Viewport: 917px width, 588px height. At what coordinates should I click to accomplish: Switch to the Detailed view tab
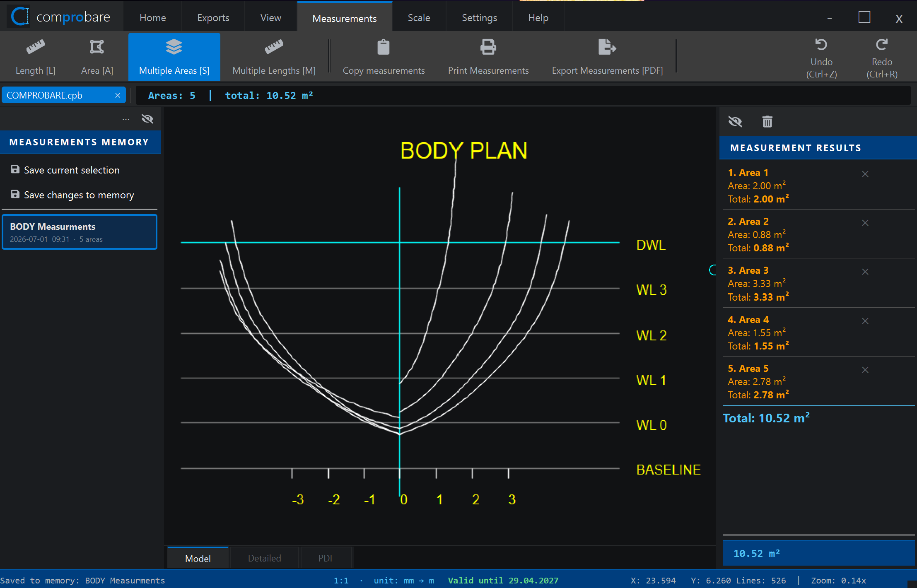[264, 558]
